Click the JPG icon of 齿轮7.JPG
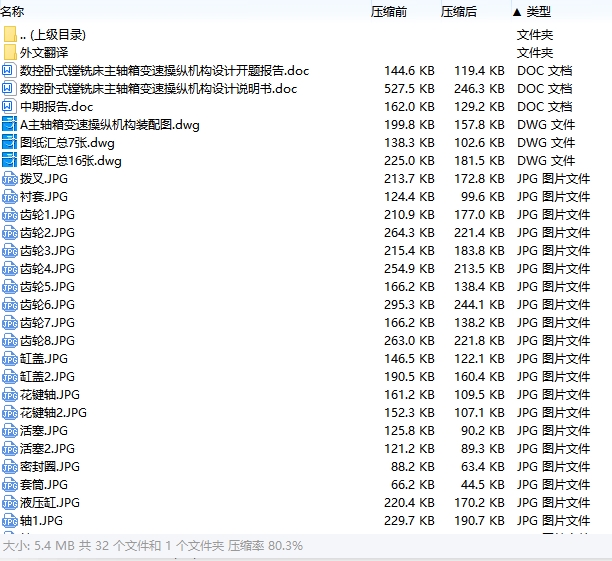The width and height of the screenshot is (612, 561). point(10,323)
